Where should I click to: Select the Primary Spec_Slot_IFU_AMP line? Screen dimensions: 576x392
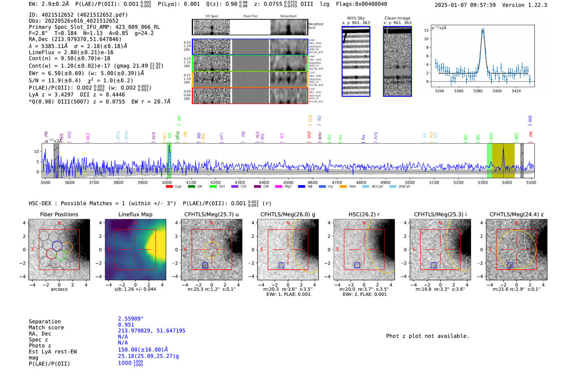coord(94,27)
